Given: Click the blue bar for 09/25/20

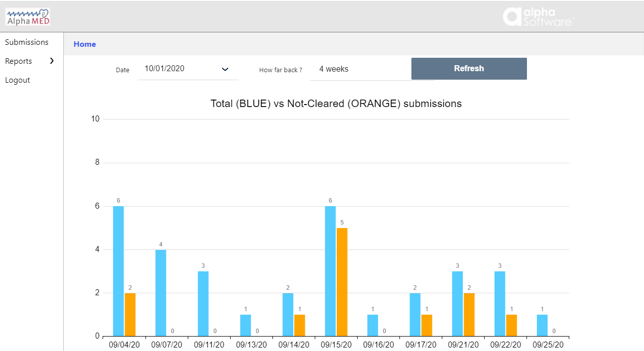Looking at the screenshot, I should coord(543,326).
